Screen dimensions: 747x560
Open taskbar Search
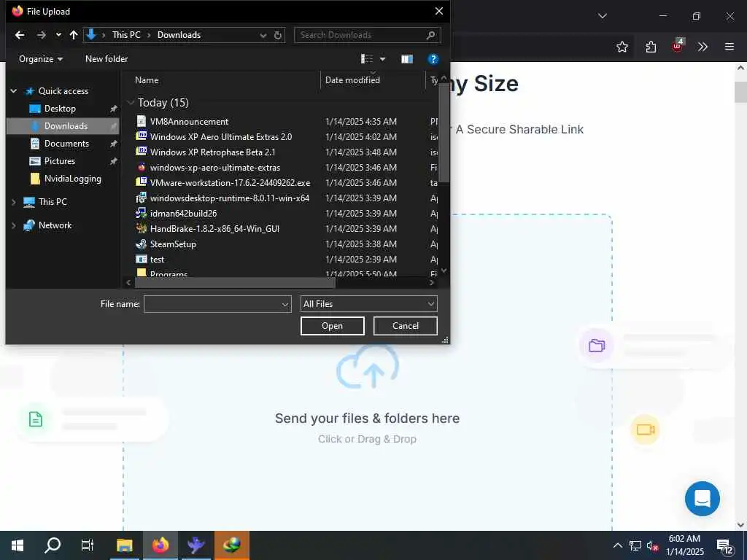coord(53,545)
